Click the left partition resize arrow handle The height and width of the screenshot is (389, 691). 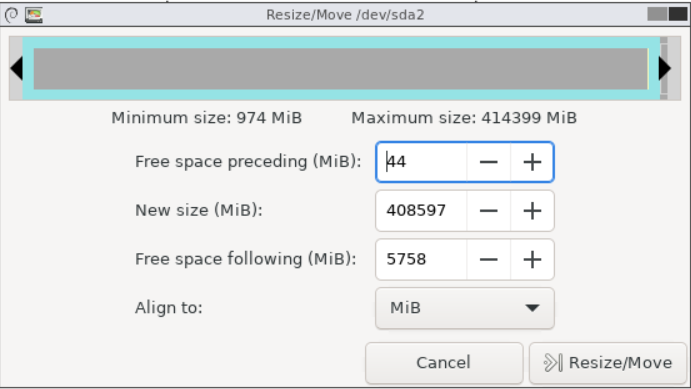coord(17,69)
